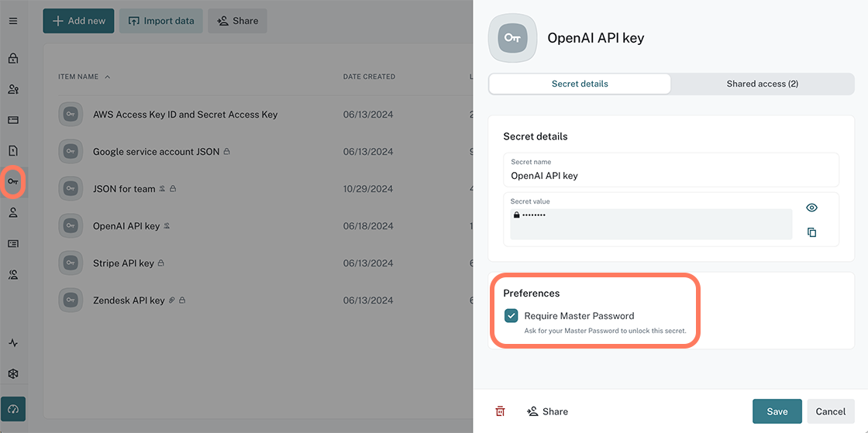Click the Save button
The image size is (868, 433).
[777, 411]
